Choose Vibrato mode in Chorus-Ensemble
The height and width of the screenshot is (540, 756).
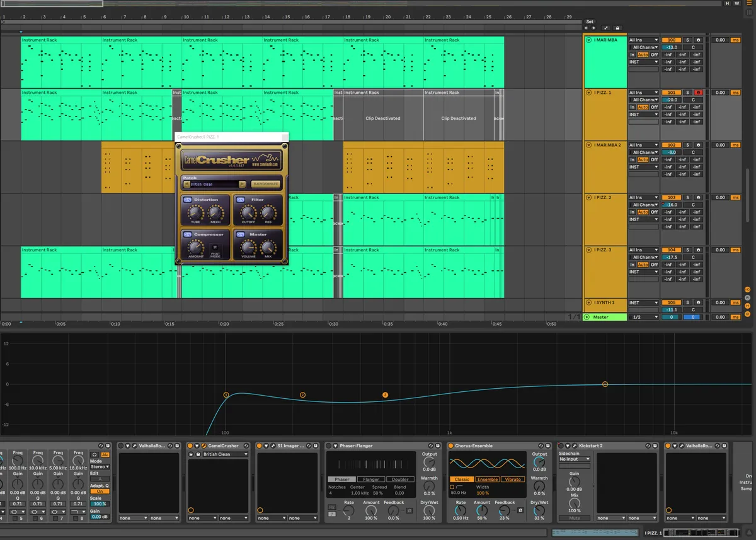point(513,480)
